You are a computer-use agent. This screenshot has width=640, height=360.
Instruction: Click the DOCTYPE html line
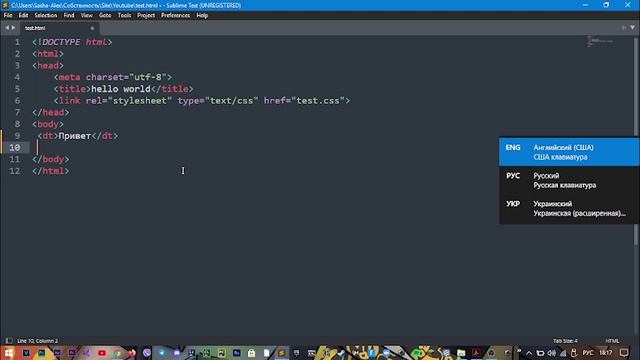[x=72, y=42]
